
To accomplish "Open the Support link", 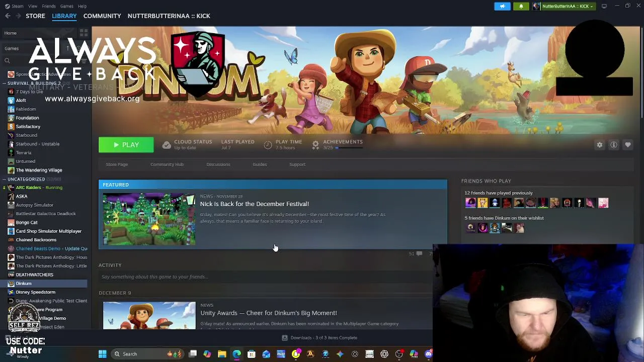I will tap(297, 164).
